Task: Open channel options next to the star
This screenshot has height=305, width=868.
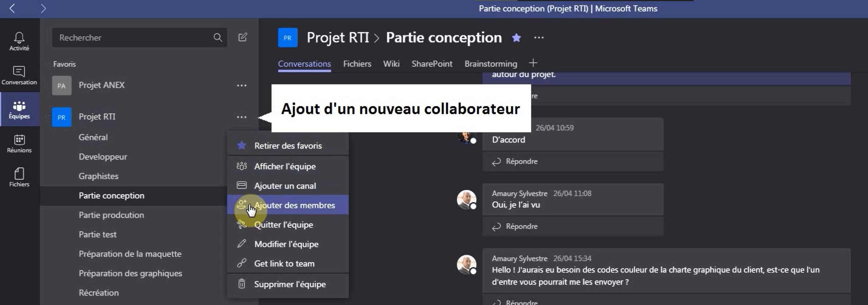Action: point(539,38)
